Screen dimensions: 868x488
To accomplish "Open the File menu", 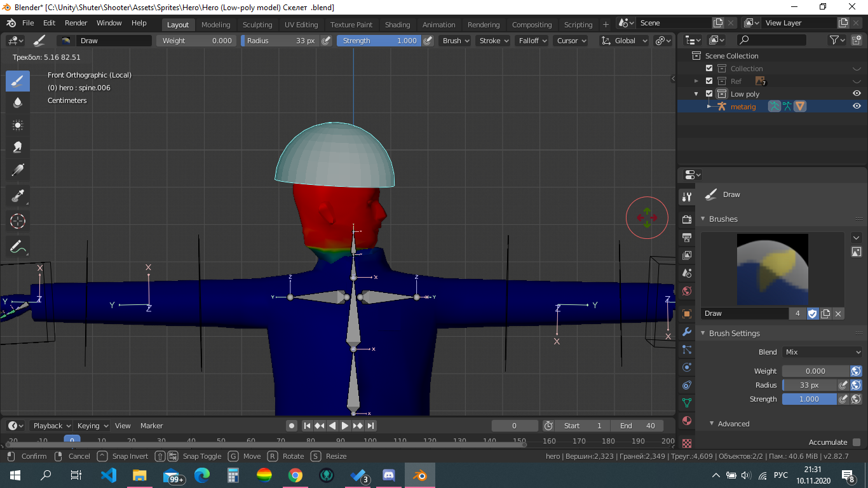I will point(28,23).
